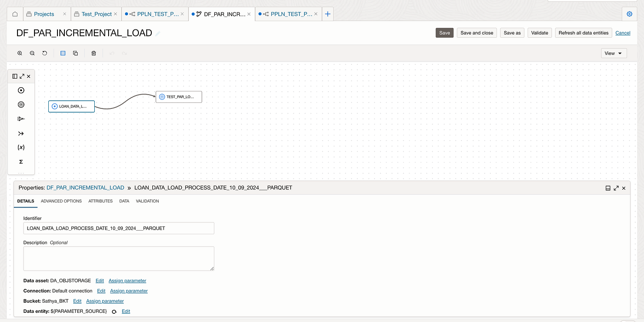Click Assign parameter next to Bucket

click(x=104, y=301)
